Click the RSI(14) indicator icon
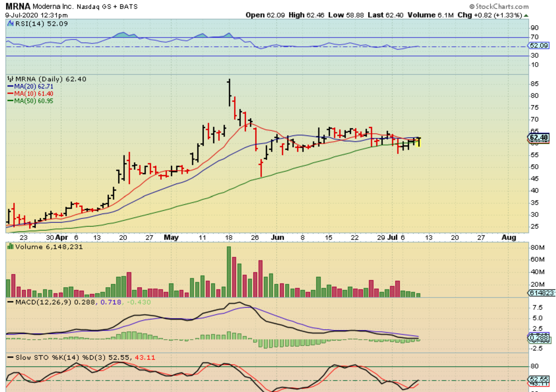The width and height of the screenshot is (556, 392). [x=10, y=23]
